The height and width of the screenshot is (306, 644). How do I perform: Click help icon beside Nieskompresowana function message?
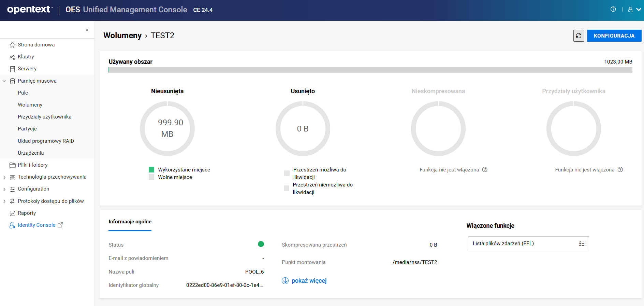[x=485, y=170]
